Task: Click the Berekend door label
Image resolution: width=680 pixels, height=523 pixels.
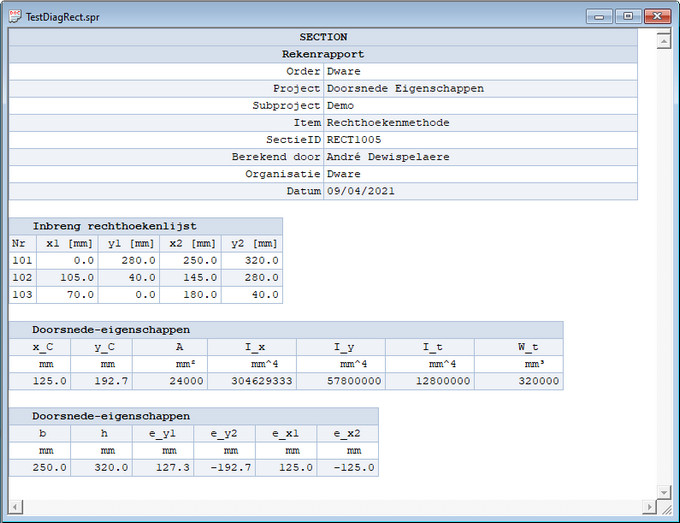Action: point(276,157)
